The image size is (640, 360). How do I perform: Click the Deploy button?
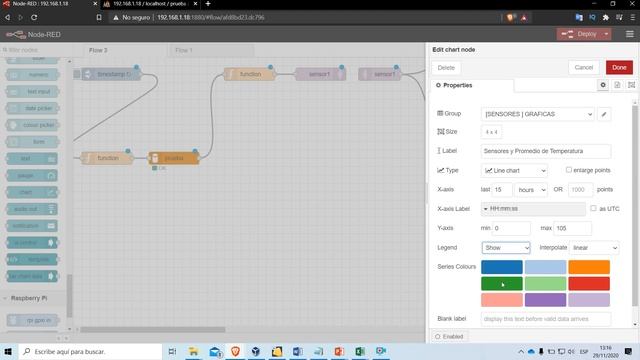coord(580,34)
